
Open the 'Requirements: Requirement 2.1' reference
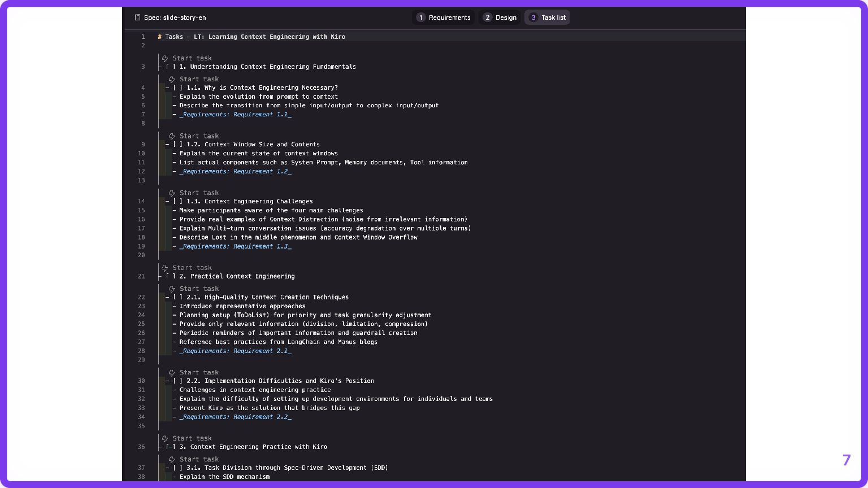pos(236,351)
